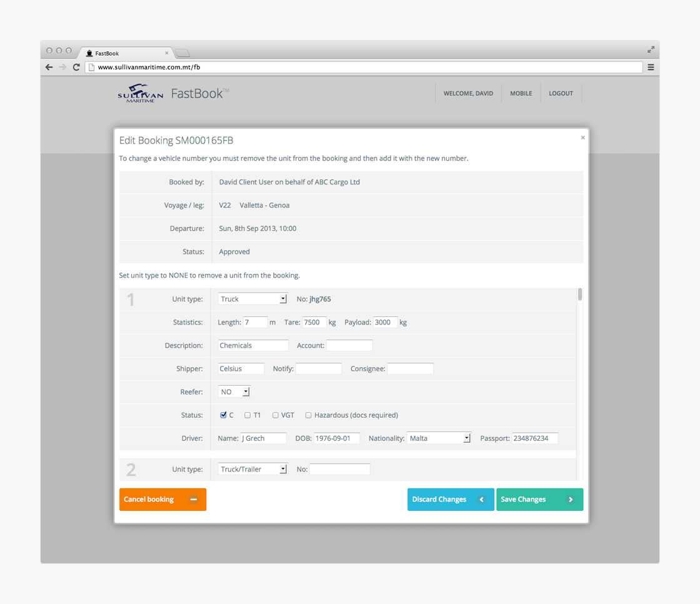The image size is (700, 604).
Task: Click Logout in the top navigation
Action: tap(561, 93)
